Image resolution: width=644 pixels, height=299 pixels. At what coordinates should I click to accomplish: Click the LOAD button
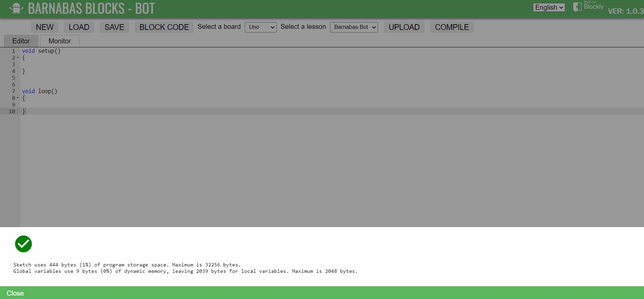(79, 27)
